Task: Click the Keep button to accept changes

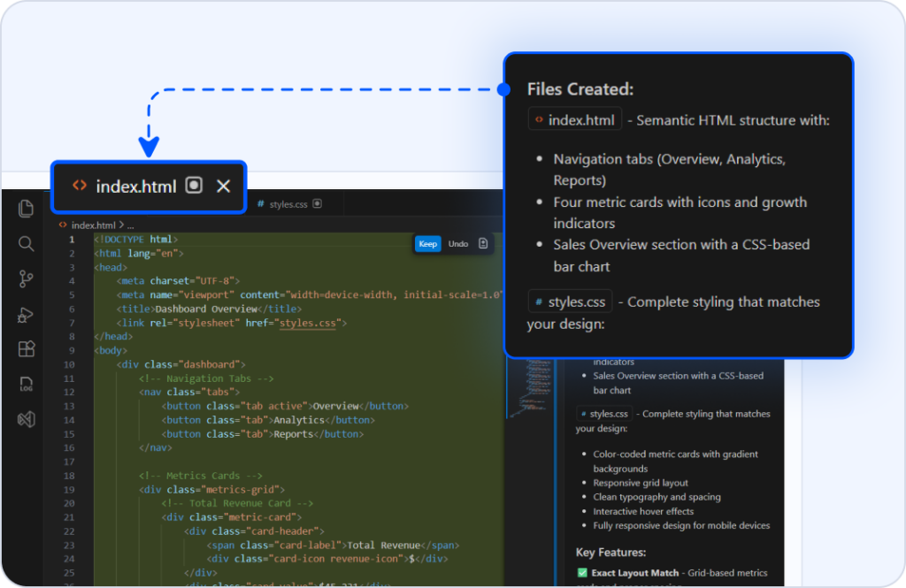Action: tap(427, 243)
